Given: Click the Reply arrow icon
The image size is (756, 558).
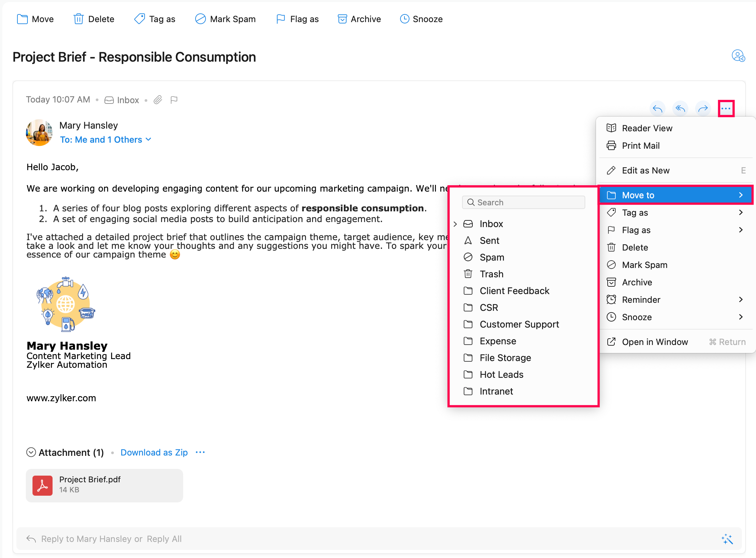Looking at the screenshot, I should pos(657,109).
